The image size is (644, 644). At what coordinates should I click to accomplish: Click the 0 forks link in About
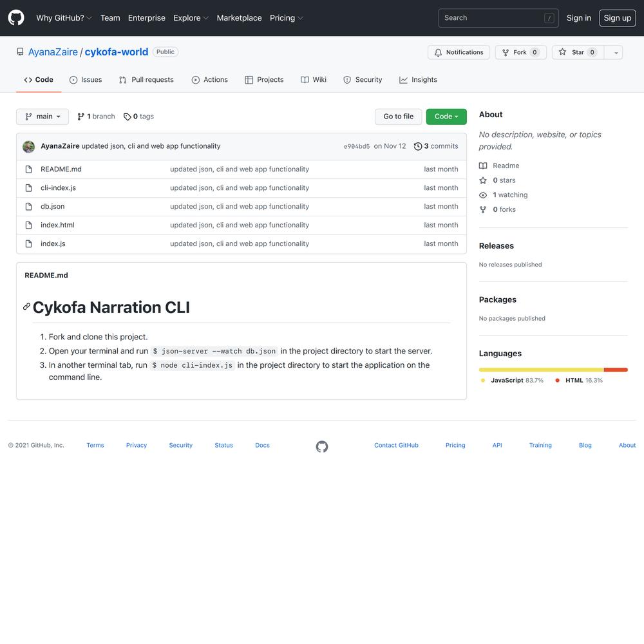(x=497, y=209)
